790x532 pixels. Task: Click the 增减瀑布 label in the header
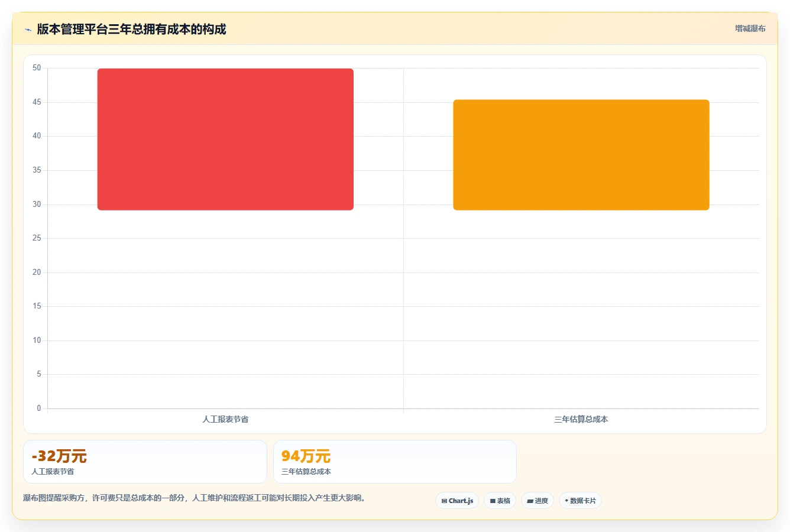point(750,28)
